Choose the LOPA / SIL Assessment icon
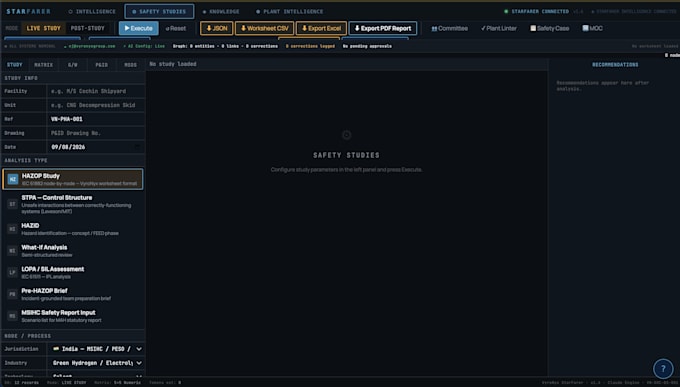This screenshot has height=387, width=680. click(x=13, y=272)
